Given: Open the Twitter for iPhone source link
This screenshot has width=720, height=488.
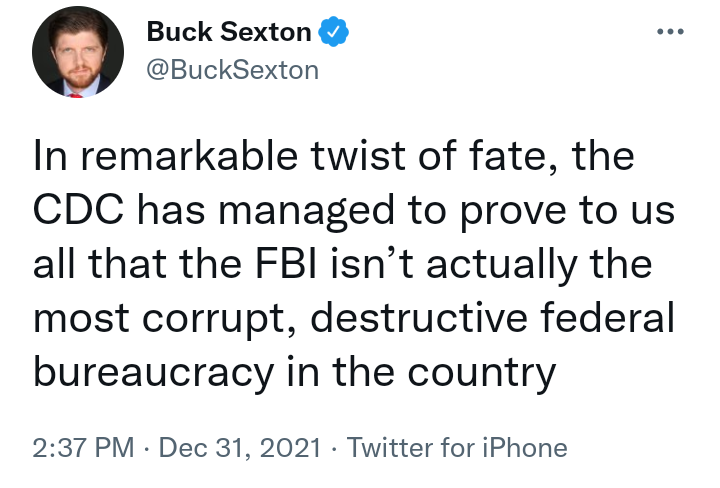Looking at the screenshot, I should point(457,447).
